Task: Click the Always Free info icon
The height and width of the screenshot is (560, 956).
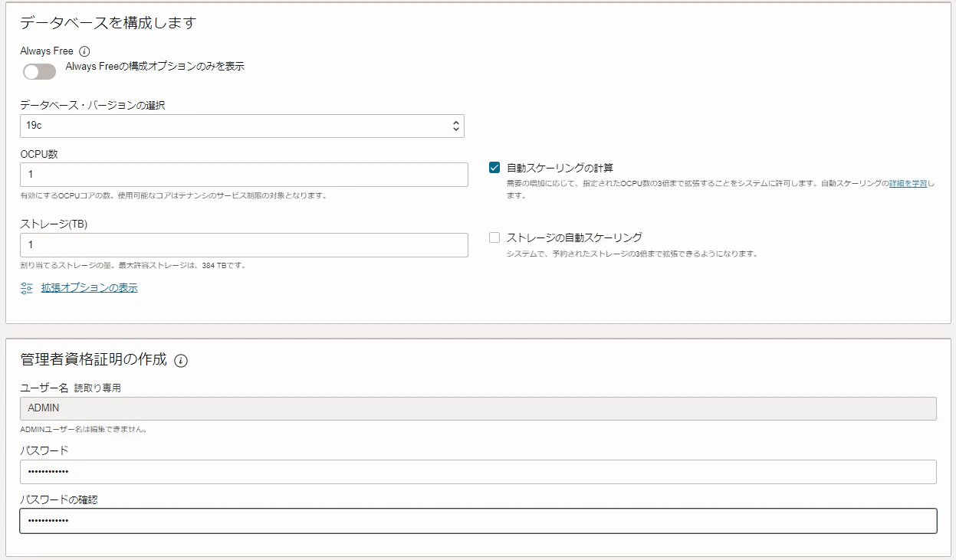Action: tap(84, 51)
